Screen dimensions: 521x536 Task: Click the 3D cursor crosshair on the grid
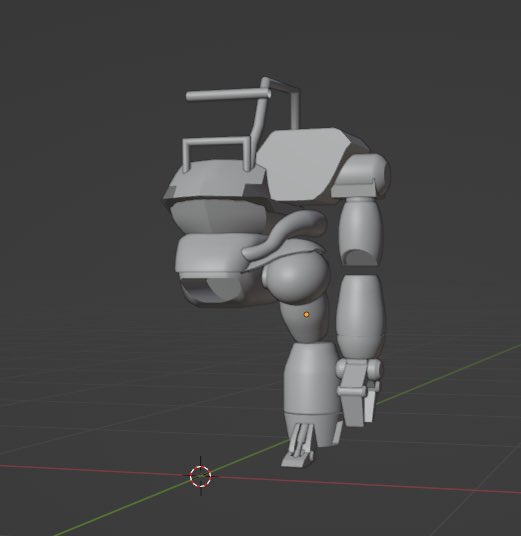pyautogui.click(x=200, y=476)
